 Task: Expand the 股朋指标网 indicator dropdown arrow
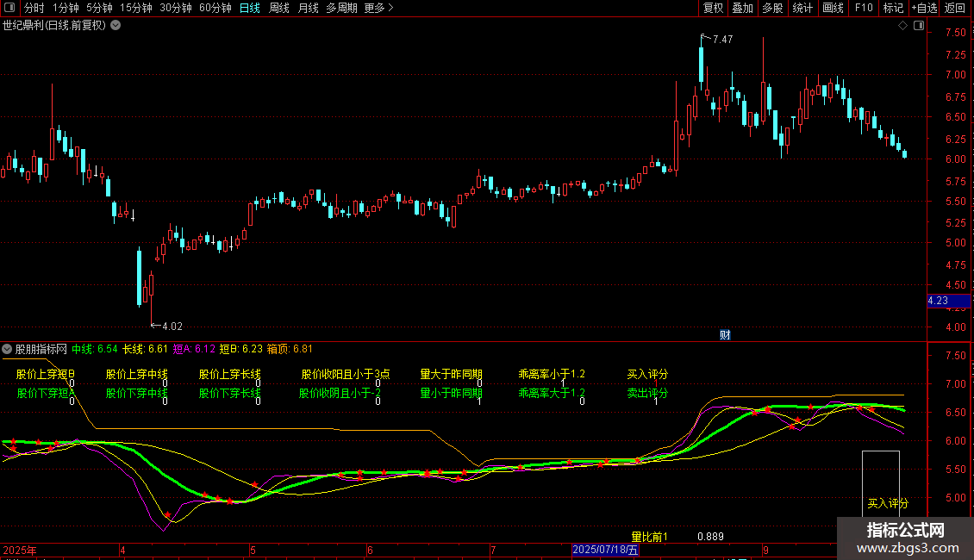point(7,349)
